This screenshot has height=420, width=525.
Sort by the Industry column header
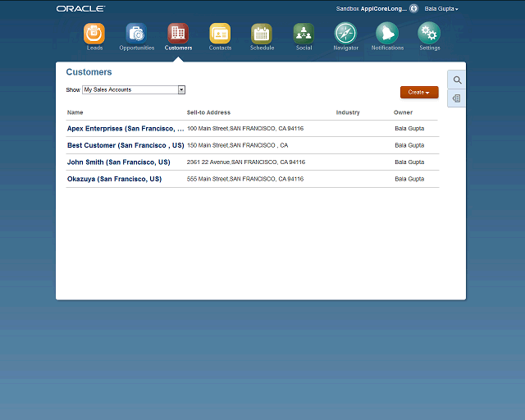(x=348, y=112)
